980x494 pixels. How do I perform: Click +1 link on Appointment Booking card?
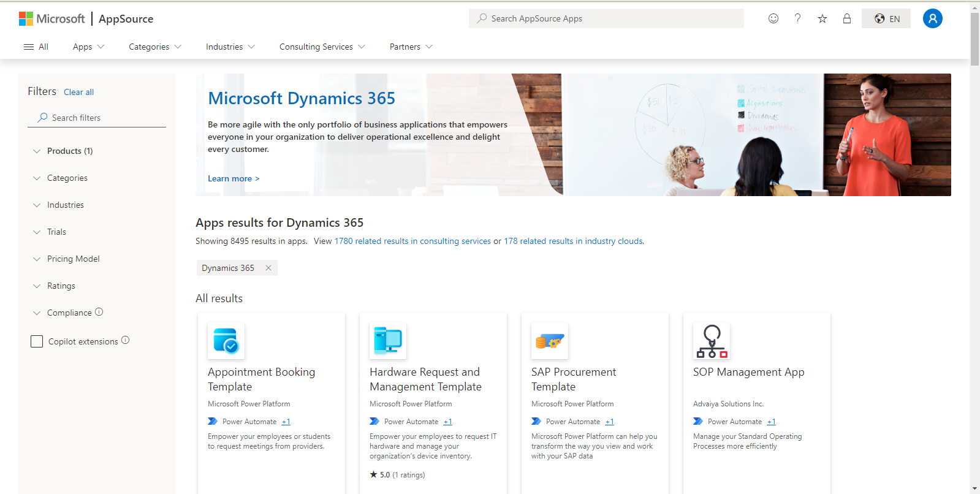[x=286, y=422]
